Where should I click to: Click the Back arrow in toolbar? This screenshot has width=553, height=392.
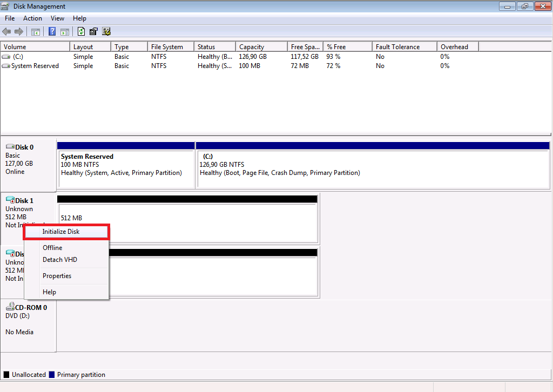(x=6, y=31)
